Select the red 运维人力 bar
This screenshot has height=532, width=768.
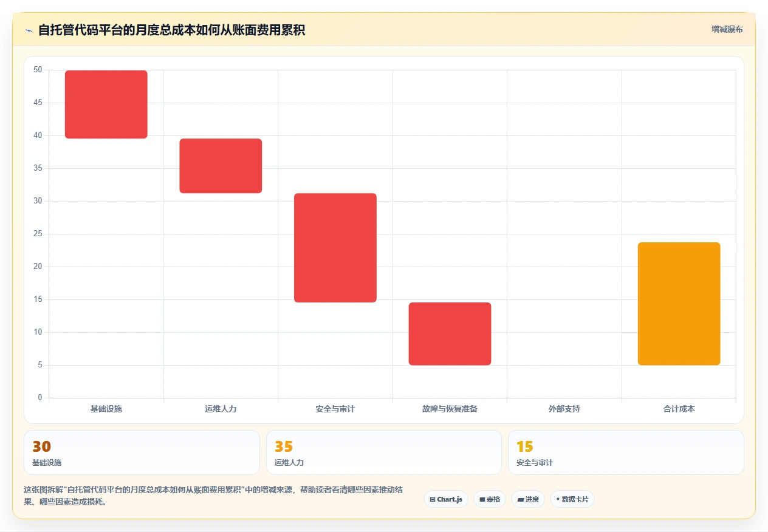[x=221, y=166]
